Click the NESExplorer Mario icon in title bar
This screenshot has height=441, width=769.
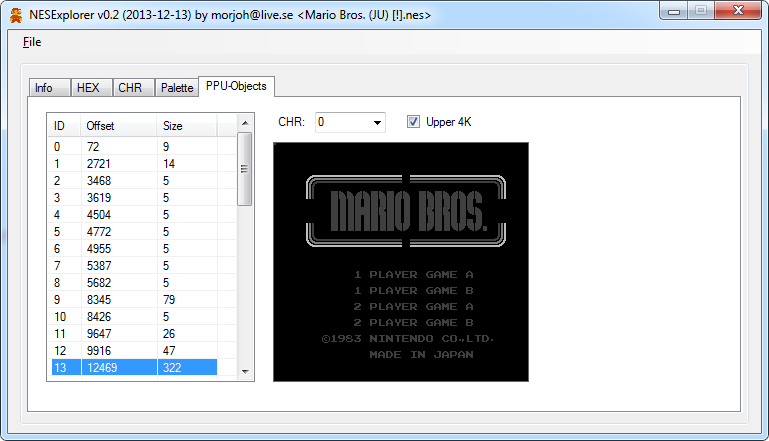click(x=16, y=15)
